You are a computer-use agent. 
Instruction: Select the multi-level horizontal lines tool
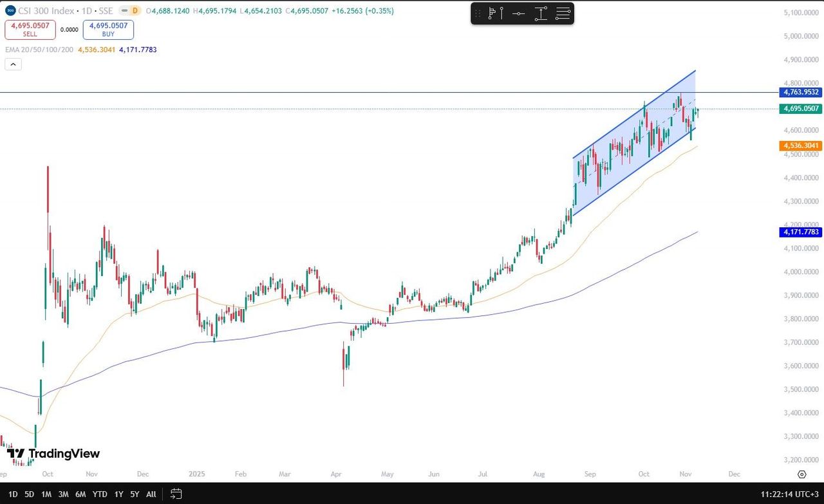pos(563,14)
